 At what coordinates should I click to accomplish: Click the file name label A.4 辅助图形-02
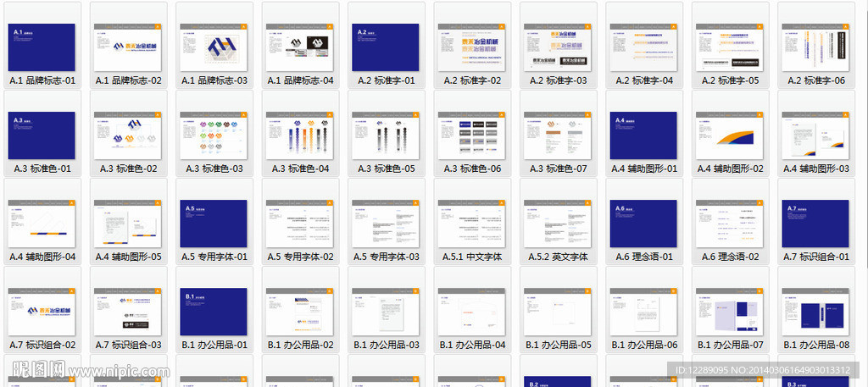pos(730,169)
